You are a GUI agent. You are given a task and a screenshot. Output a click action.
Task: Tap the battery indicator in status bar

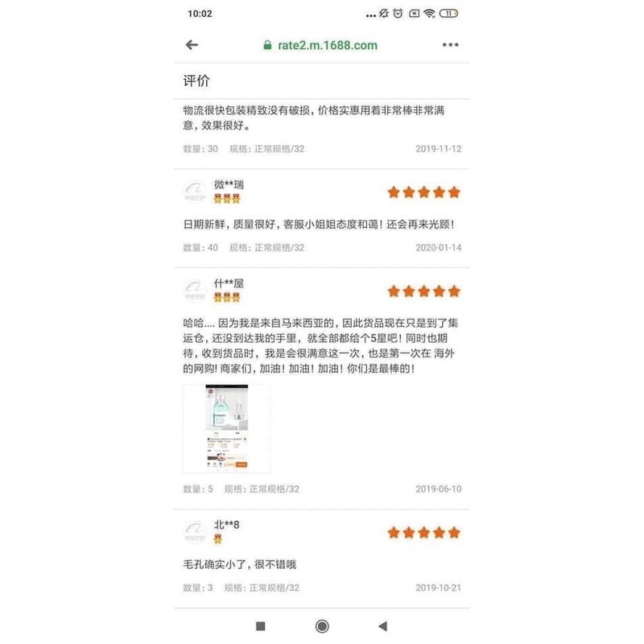point(448,14)
